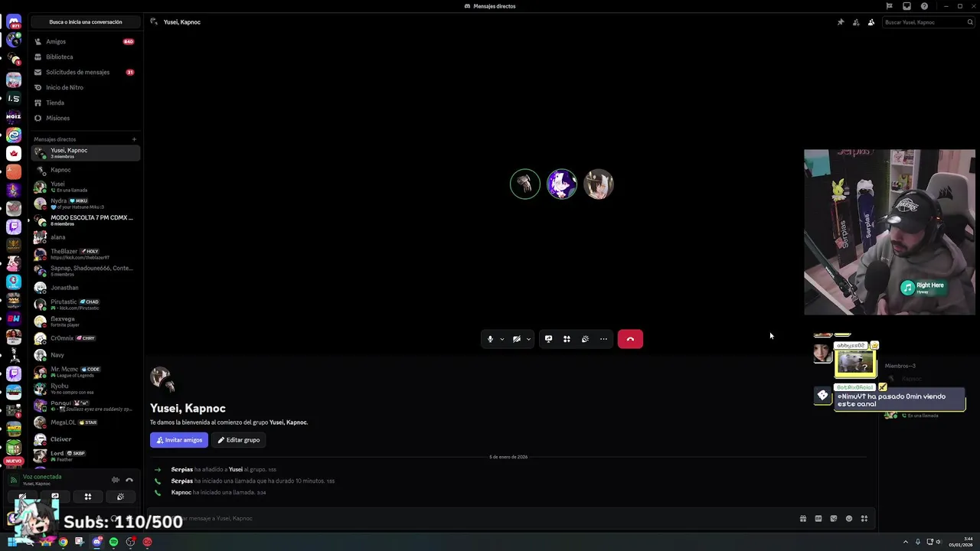The height and width of the screenshot is (551, 980).
Task: Open the Kapnoc direct message
Action: coord(85,170)
